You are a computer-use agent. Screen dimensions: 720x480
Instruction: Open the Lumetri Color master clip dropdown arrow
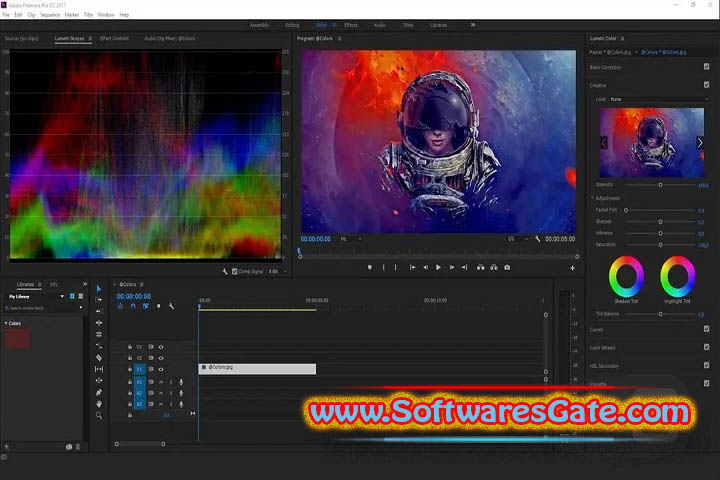pyautogui.click(x=636, y=52)
